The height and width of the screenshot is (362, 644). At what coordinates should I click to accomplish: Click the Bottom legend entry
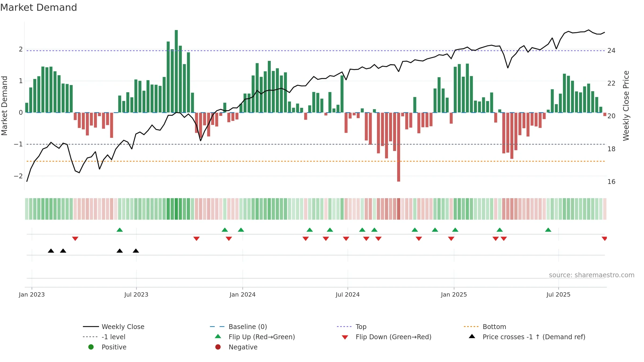[485, 327]
